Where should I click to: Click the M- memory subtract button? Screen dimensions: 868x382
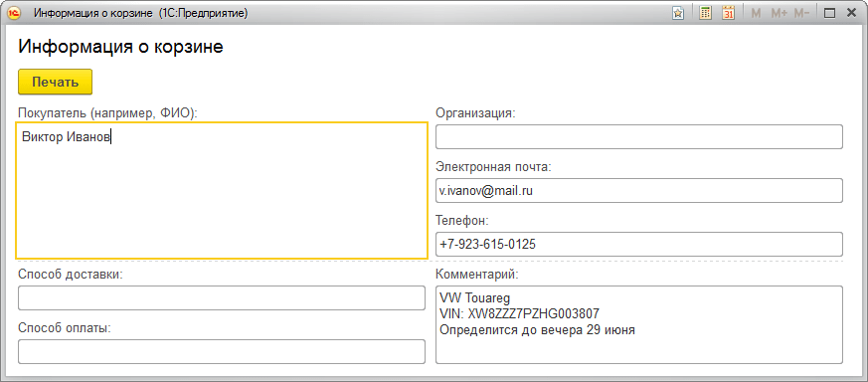point(801,13)
